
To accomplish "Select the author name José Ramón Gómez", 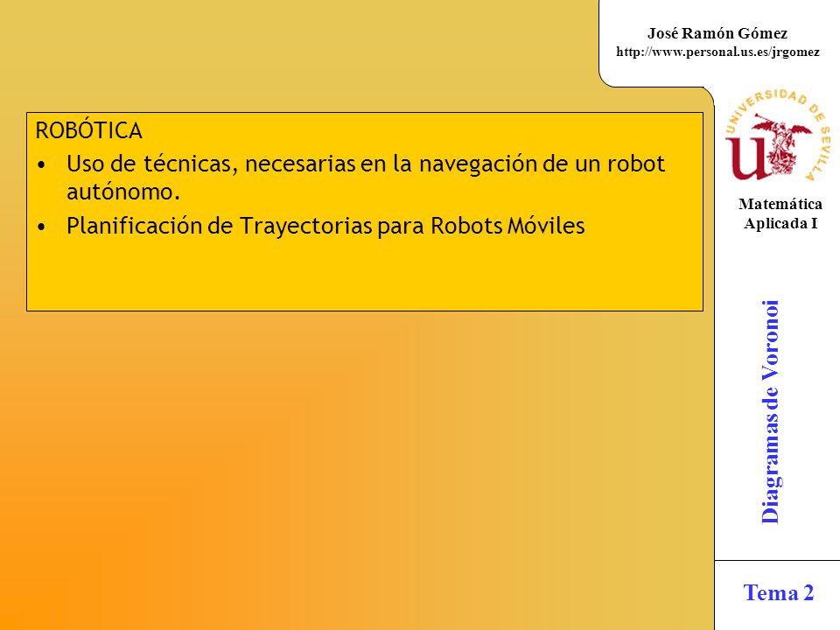I will [x=717, y=33].
